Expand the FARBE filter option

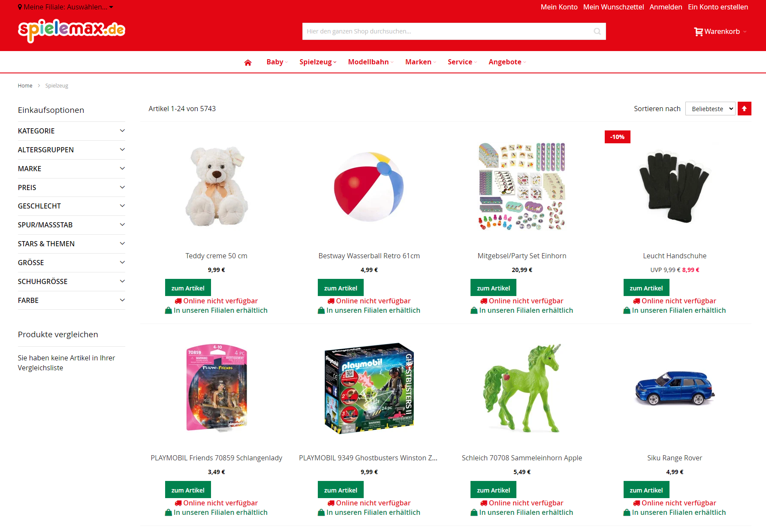tap(72, 300)
